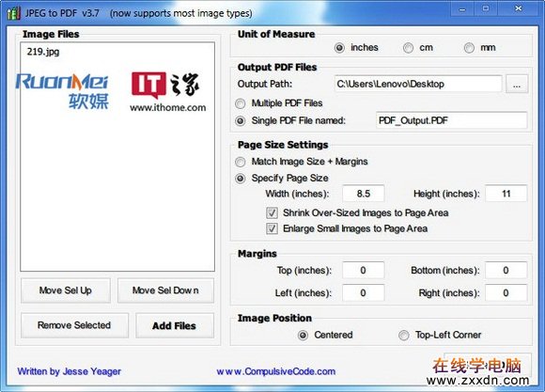Click the browse (...) button for output path
Screen dimensions: 545x392
coord(517,85)
